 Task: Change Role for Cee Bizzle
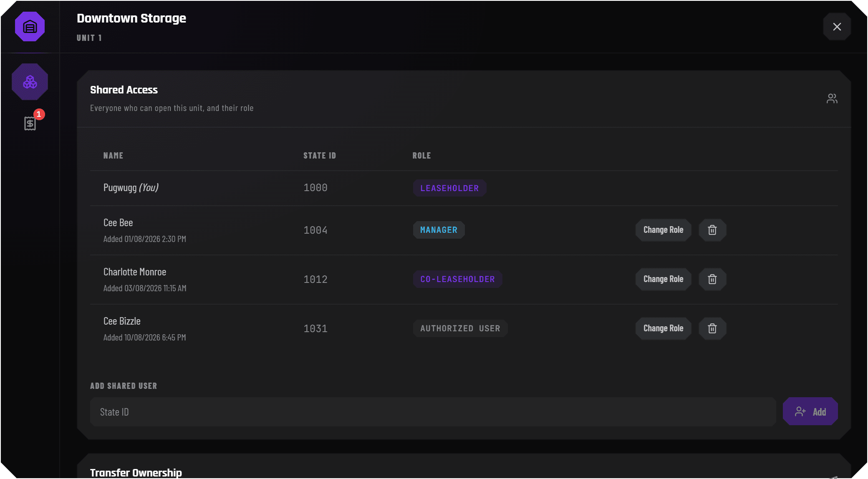pyautogui.click(x=663, y=328)
